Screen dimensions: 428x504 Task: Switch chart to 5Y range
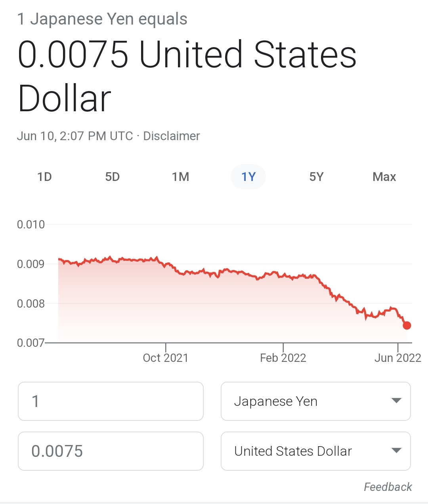tap(316, 177)
